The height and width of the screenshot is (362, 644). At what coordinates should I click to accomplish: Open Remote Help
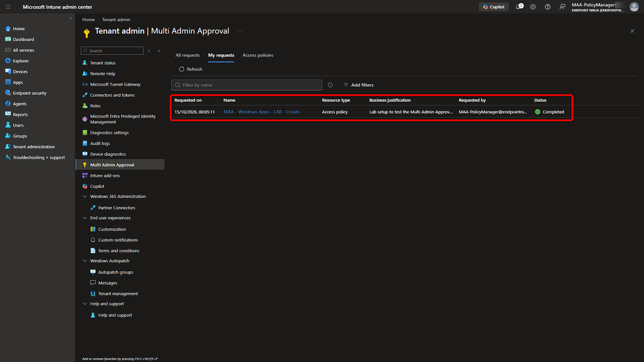[x=103, y=74]
